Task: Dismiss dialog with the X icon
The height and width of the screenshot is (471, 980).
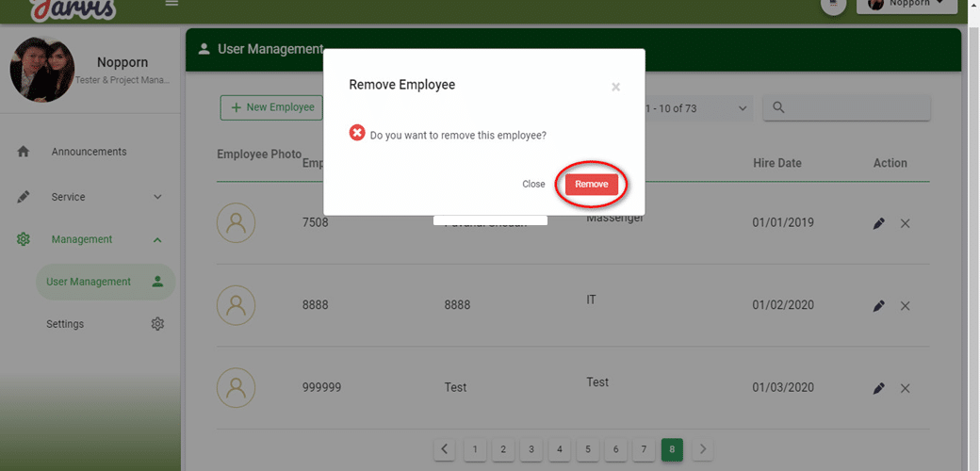Action: (615, 88)
